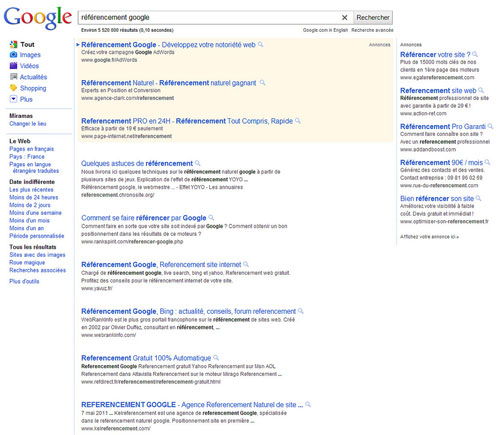Image resolution: width=500 pixels, height=435 pixels.
Task: Open the Shopping tag icon
Action: pos(13,88)
